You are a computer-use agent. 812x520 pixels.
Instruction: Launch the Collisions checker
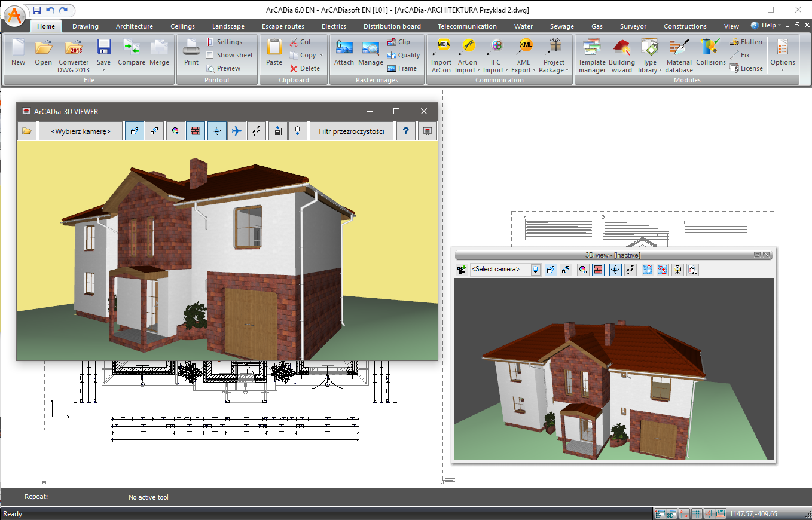[710, 53]
